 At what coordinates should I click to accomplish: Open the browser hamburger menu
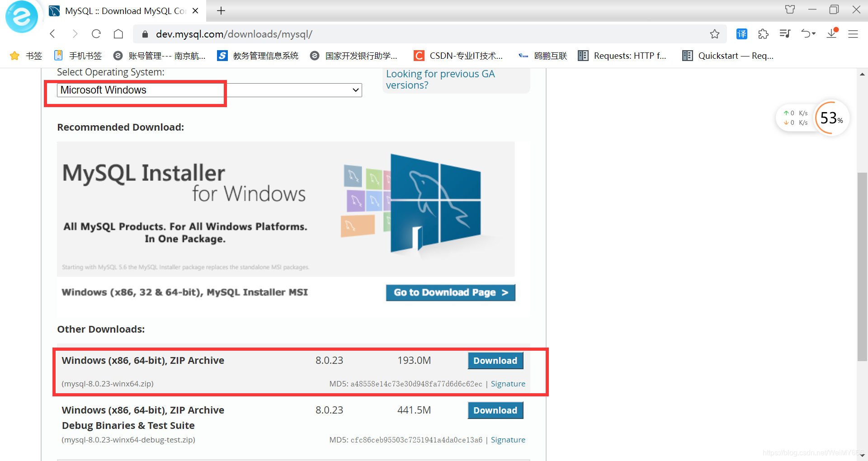coord(853,34)
